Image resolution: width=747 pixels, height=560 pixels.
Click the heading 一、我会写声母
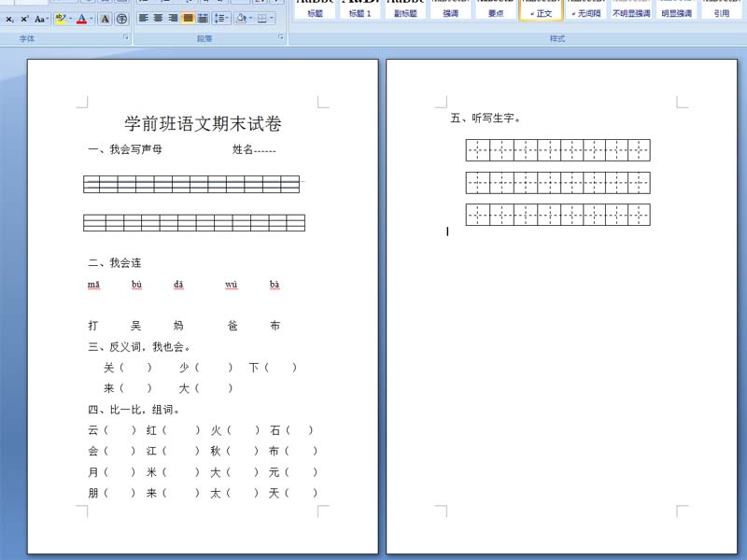[x=125, y=149]
